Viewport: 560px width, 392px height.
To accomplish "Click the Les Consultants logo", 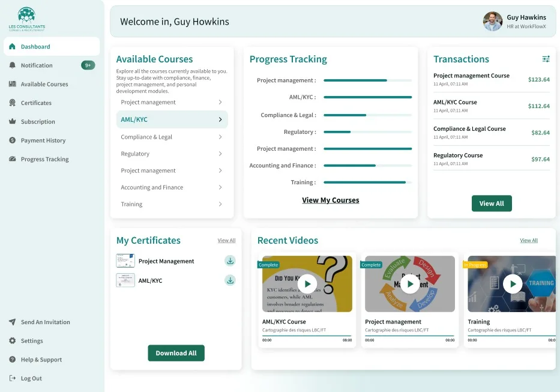I will click(x=27, y=19).
